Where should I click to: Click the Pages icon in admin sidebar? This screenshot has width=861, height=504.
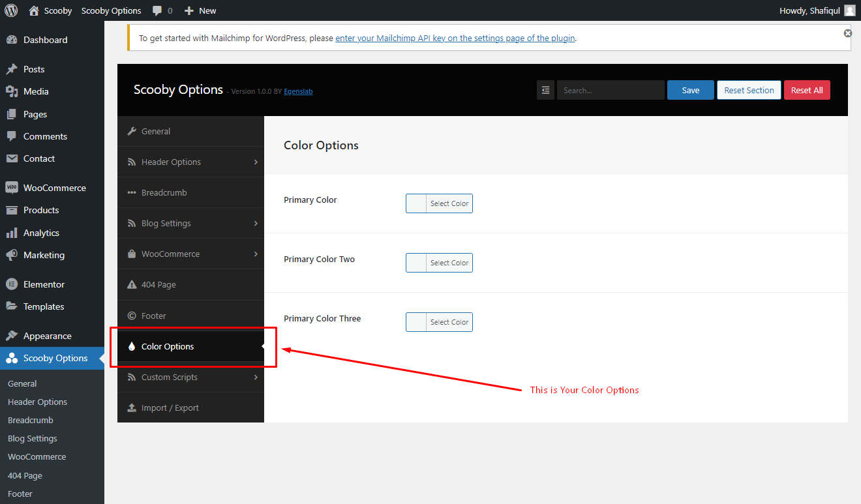pyautogui.click(x=12, y=114)
